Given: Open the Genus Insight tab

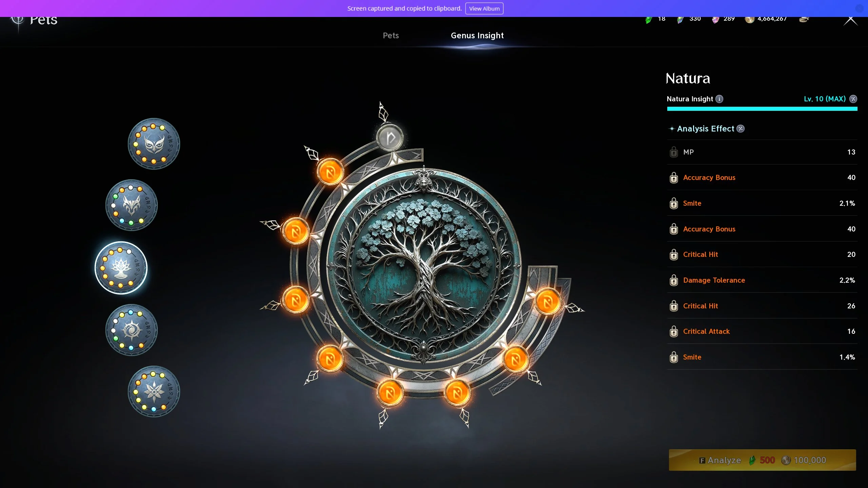Looking at the screenshot, I should 477,36.
